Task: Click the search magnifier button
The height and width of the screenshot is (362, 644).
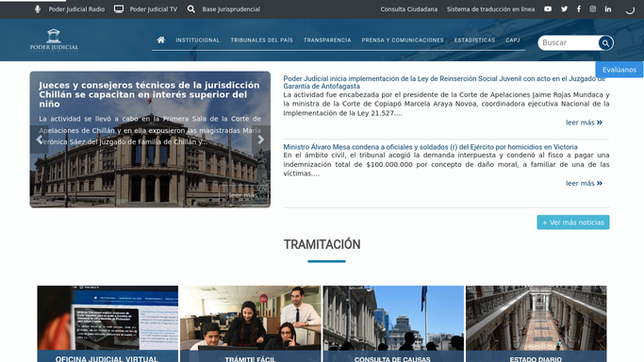Action: 605,42
